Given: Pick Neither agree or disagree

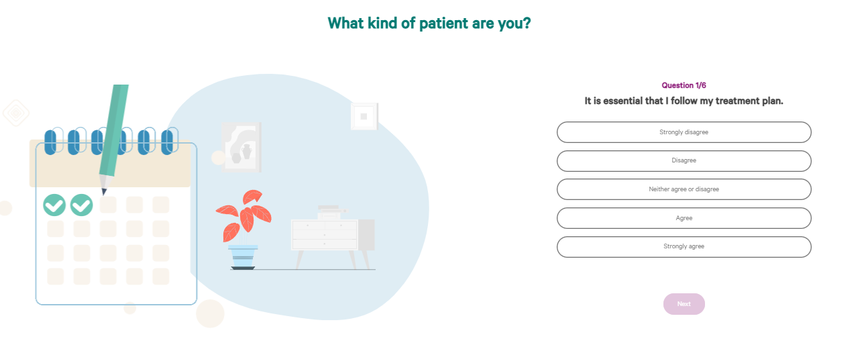Looking at the screenshot, I should click(684, 189).
